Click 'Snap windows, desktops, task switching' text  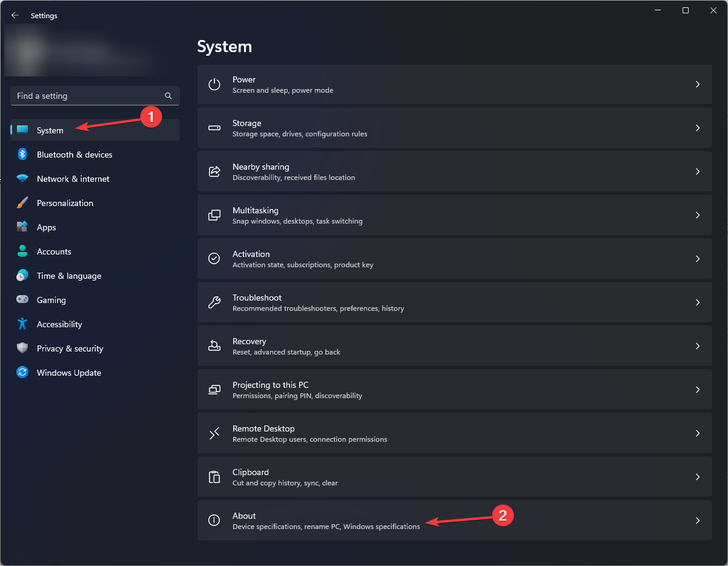pyautogui.click(x=297, y=221)
